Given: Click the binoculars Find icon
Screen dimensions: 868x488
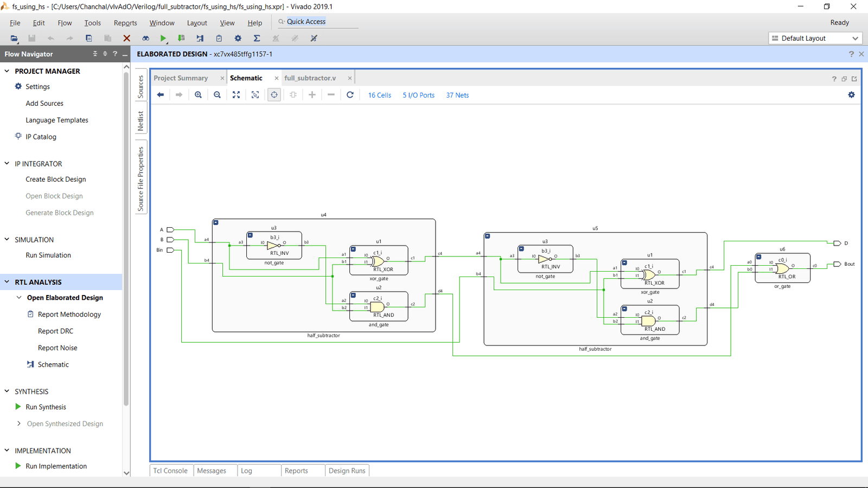Looking at the screenshot, I should click(x=145, y=38).
